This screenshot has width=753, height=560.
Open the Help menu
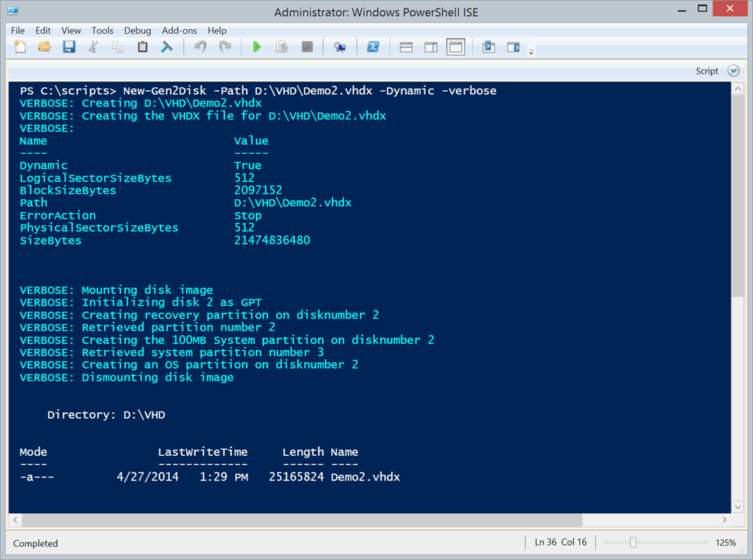coord(217,30)
